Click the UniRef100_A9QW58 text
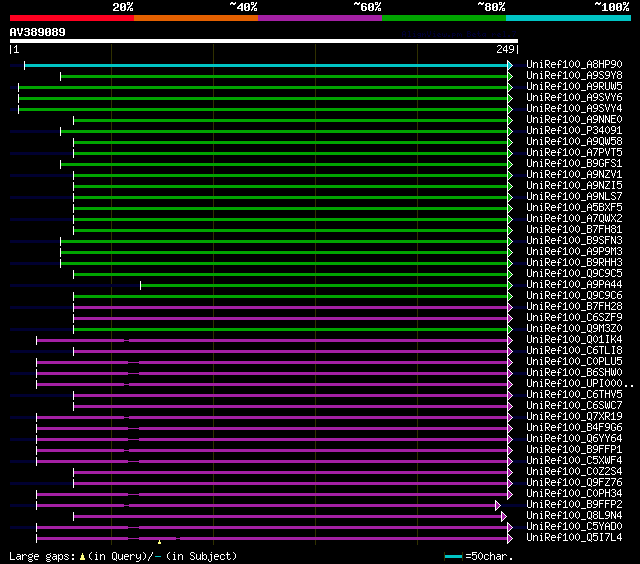The image size is (640, 564). click(x=574, y=142)
